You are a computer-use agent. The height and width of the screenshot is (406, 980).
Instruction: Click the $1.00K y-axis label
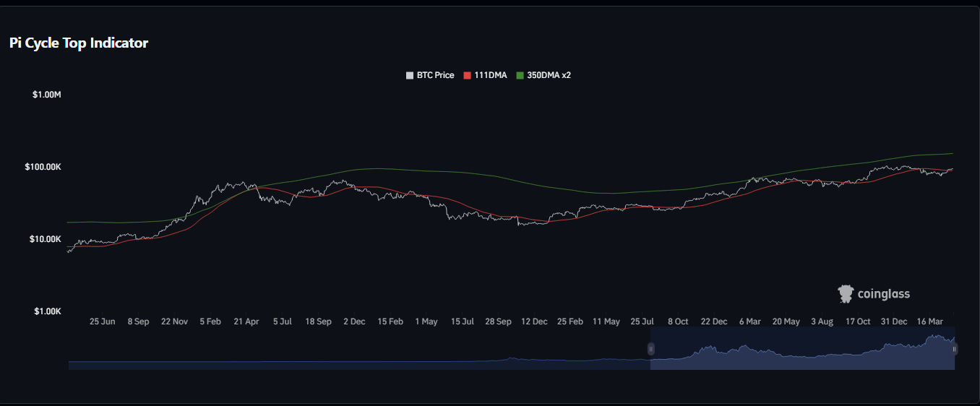tap(47, 311)
